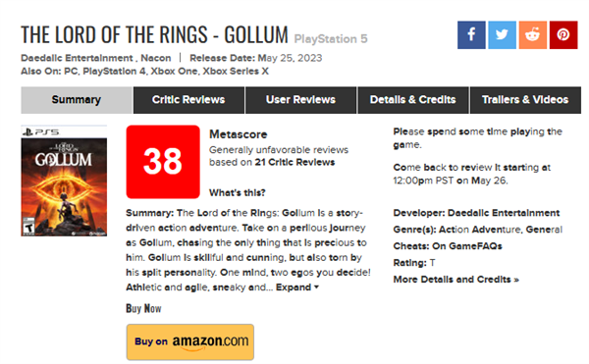Buy the game on Amazon.com
589x364 pixels.
coord(190,341)
